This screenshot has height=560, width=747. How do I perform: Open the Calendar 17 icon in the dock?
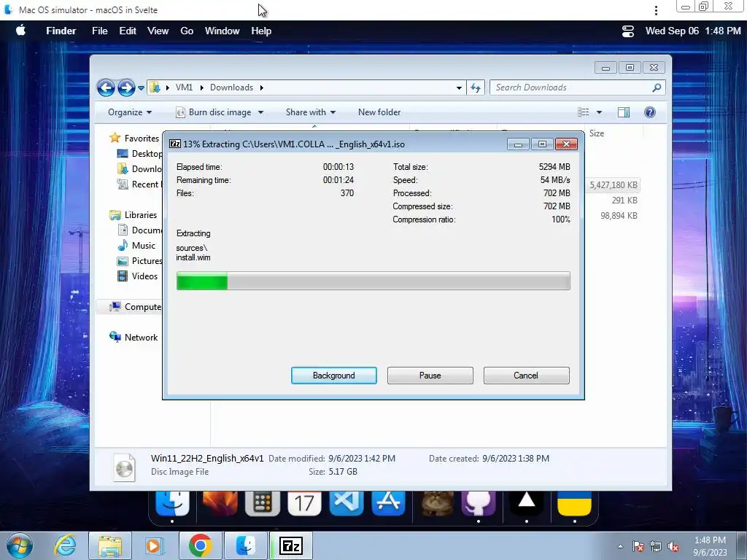pos(304,504)
